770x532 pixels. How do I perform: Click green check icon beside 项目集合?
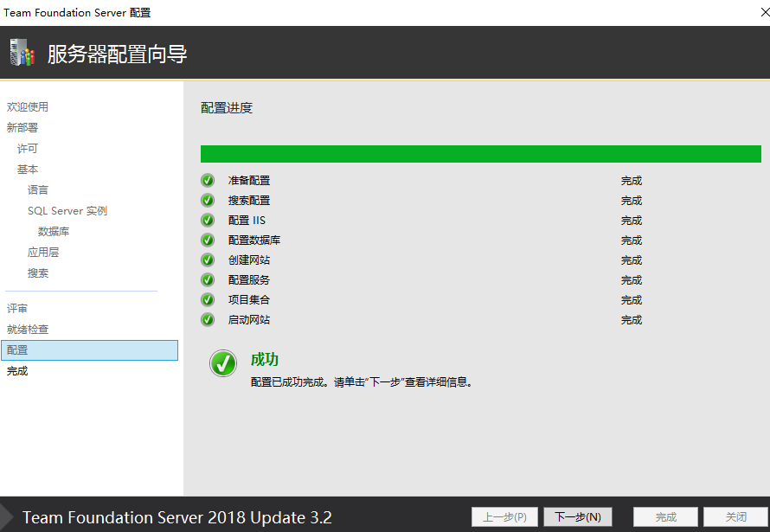(208, 300)
